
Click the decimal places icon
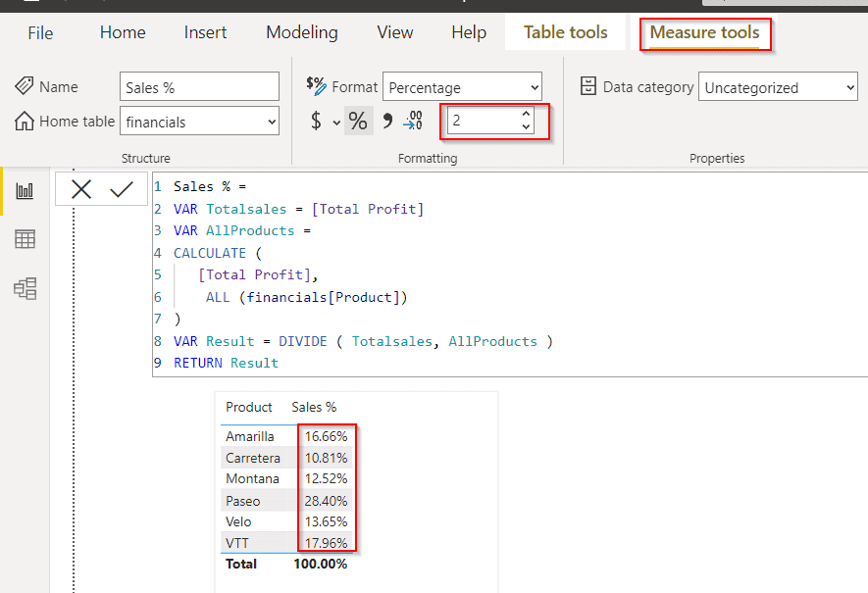click(x=413, y=120)
